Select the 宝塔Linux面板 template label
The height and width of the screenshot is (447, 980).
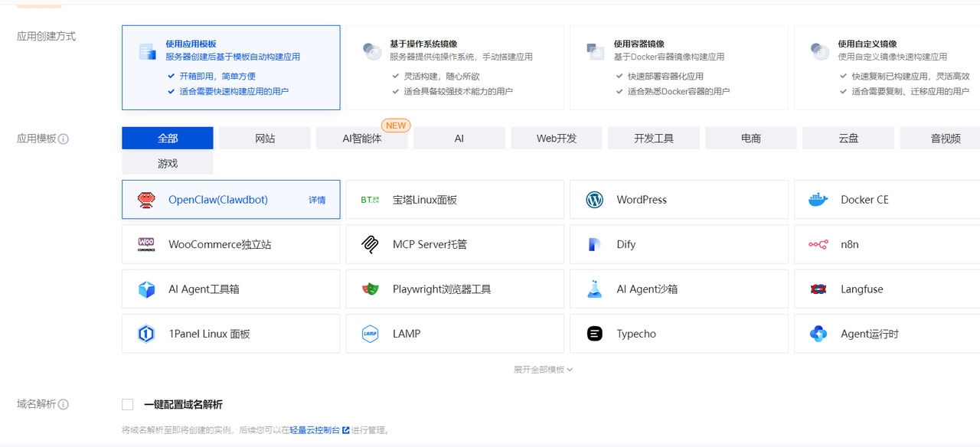click(425, 200)
